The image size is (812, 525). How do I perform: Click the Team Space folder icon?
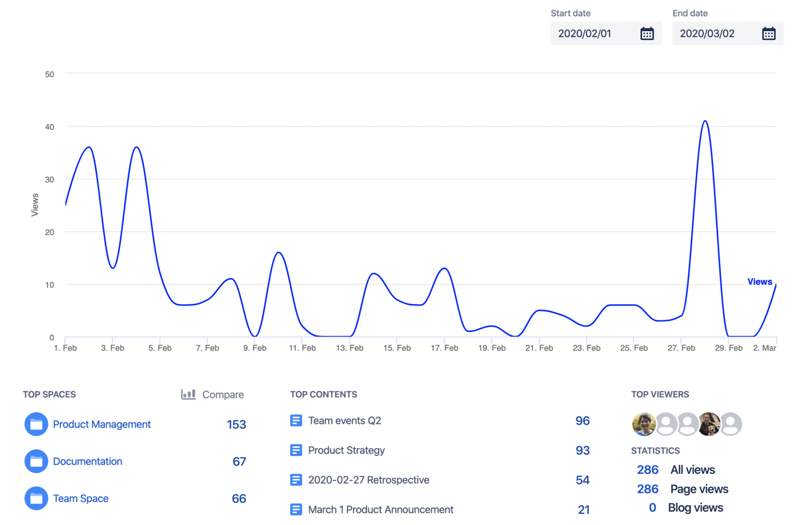pyautogui.click(x=36, y=498)
